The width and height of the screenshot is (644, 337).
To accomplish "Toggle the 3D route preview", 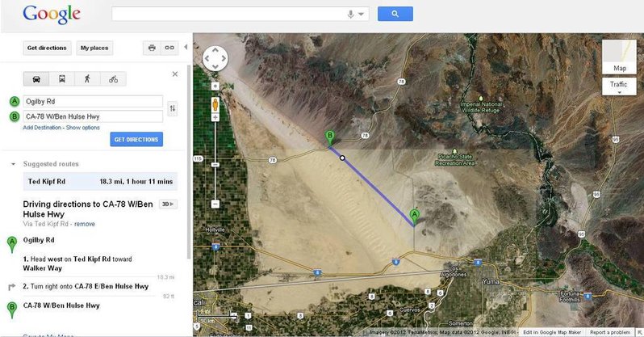I will tap(168, 204).
